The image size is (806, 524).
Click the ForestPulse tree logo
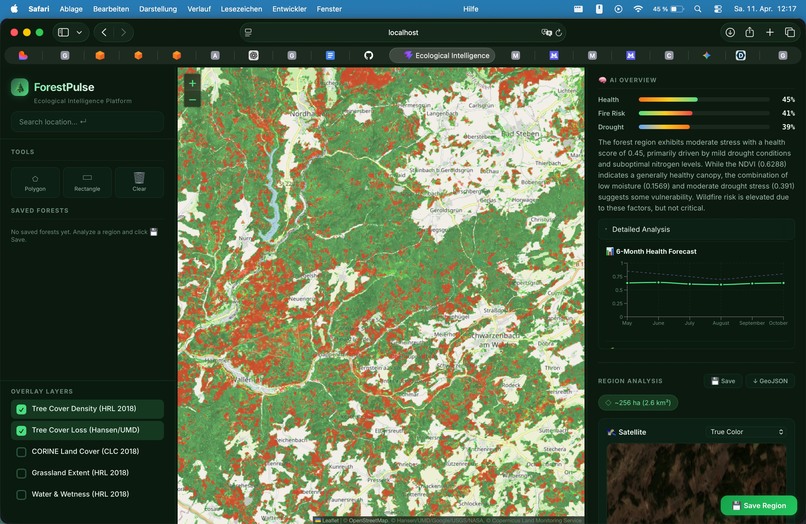pyautogui.click(x=20, y=87)
